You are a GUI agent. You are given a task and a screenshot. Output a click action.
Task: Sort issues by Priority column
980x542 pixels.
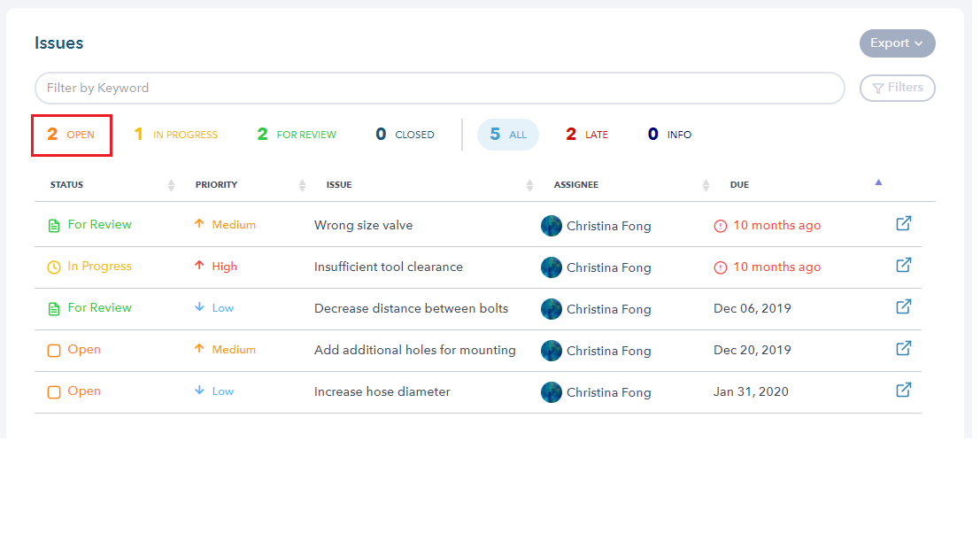pyautogui.click(x=302, y=185)
